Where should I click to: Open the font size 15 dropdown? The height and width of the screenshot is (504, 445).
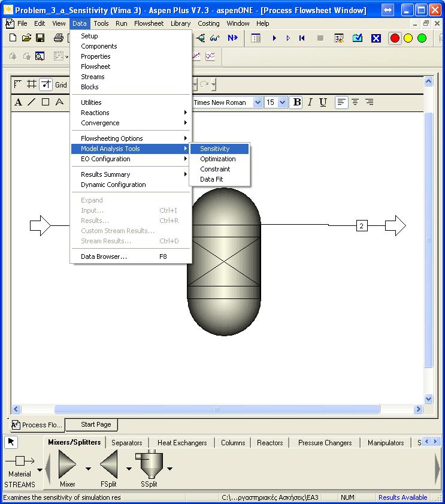tap(282, 102)
